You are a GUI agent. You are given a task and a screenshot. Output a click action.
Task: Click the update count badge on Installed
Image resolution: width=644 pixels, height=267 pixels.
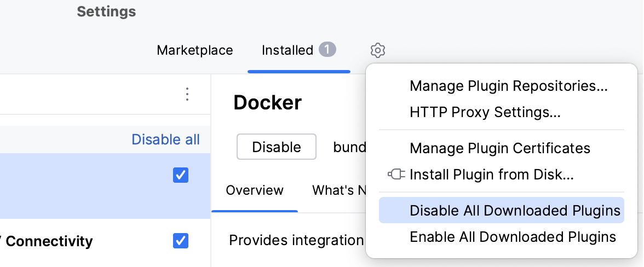pyautogui.click(x=327, y=50)
